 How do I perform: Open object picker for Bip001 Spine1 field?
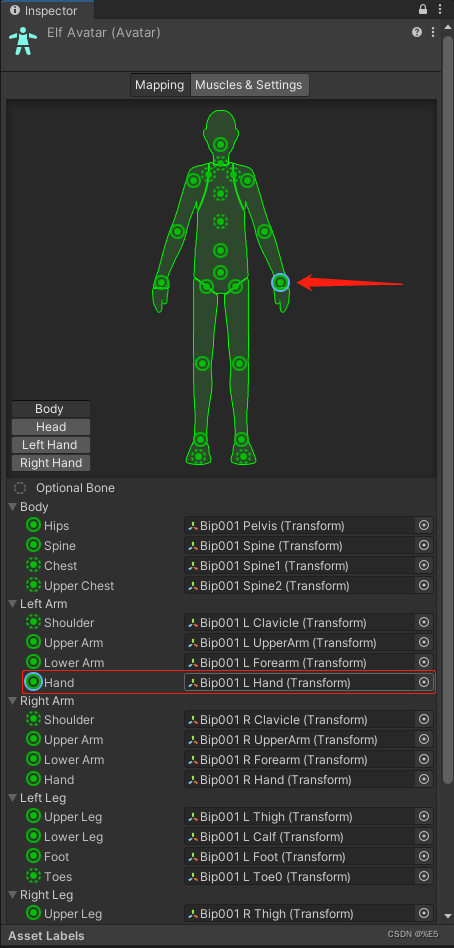click(x=424, y=565)
